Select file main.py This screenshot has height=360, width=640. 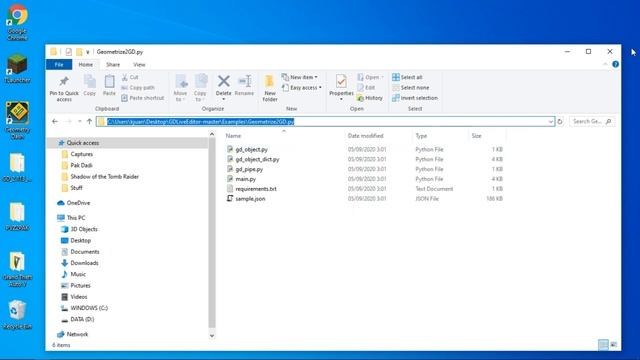[245, 179]
